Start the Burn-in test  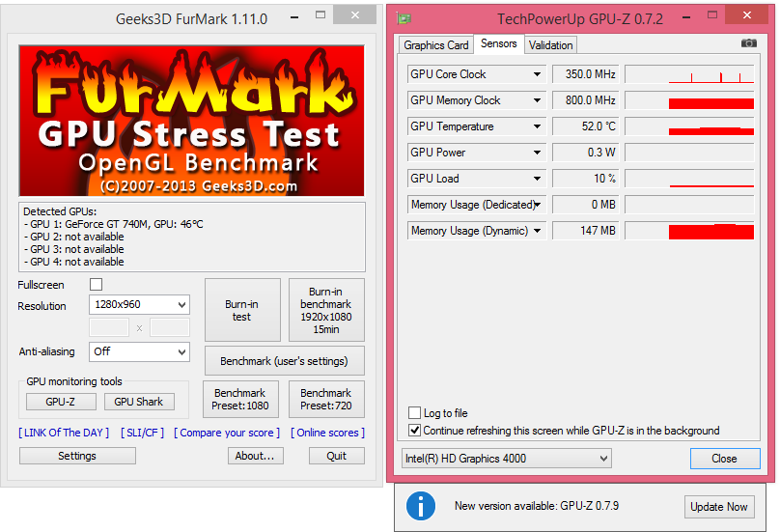point(242,310)
